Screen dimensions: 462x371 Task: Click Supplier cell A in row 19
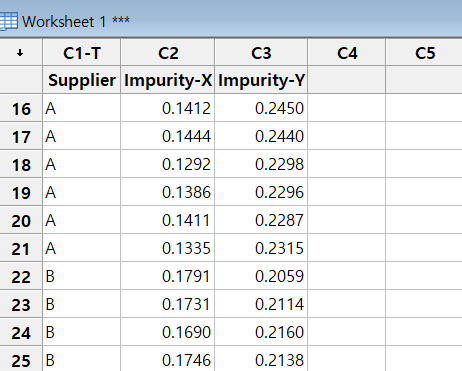tap(82, 192)
